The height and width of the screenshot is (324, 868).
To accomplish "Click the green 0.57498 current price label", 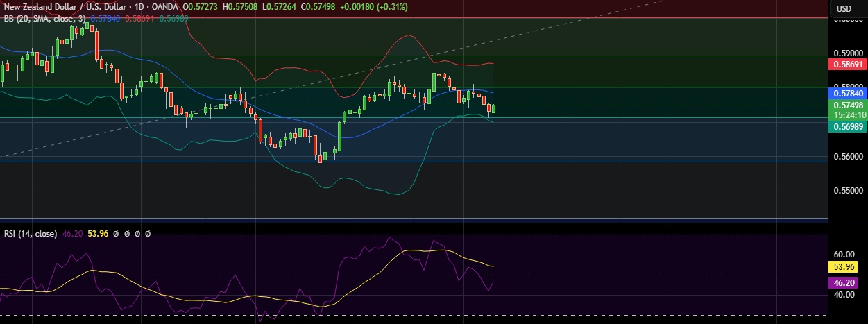I will pyautogui.click(x=847, y=105).
